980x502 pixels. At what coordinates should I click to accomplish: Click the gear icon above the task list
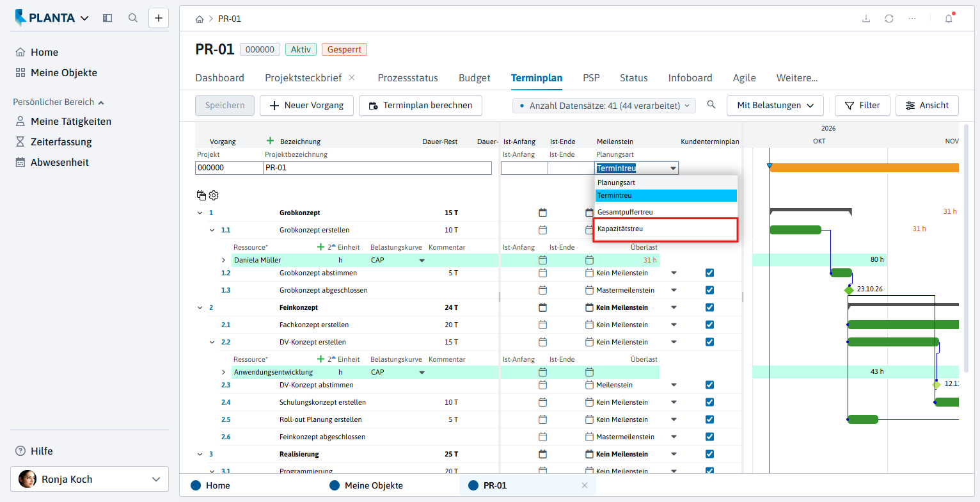[x=214, y=195]
